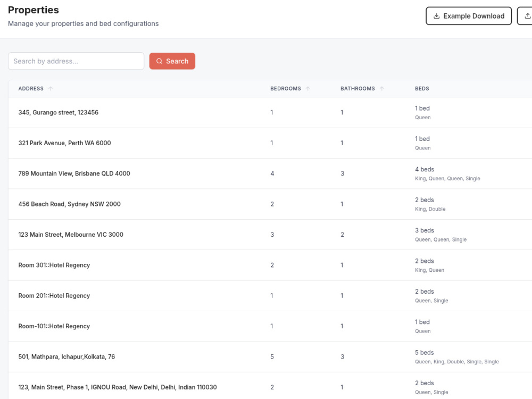Click '4 beds' in the Brisbane row

425,169
